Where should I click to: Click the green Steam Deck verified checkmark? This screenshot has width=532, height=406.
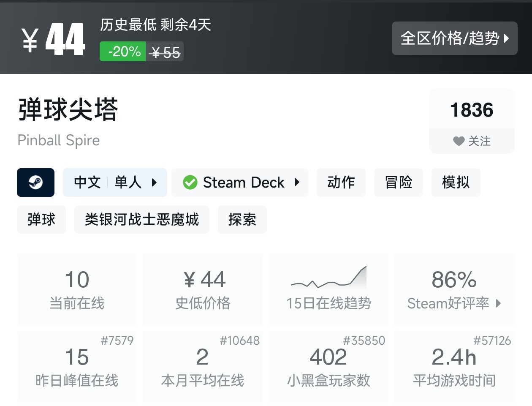coord(190,183)
